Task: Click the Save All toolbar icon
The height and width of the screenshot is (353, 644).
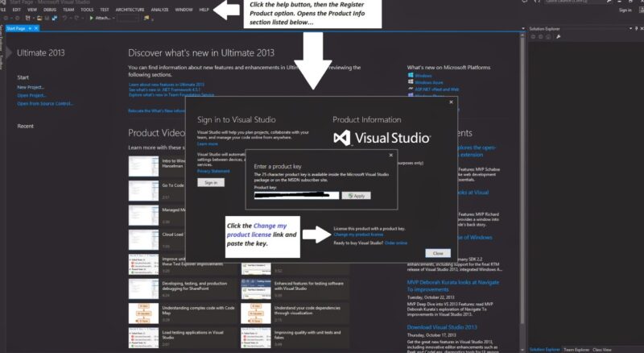Action: pos(54,18)
